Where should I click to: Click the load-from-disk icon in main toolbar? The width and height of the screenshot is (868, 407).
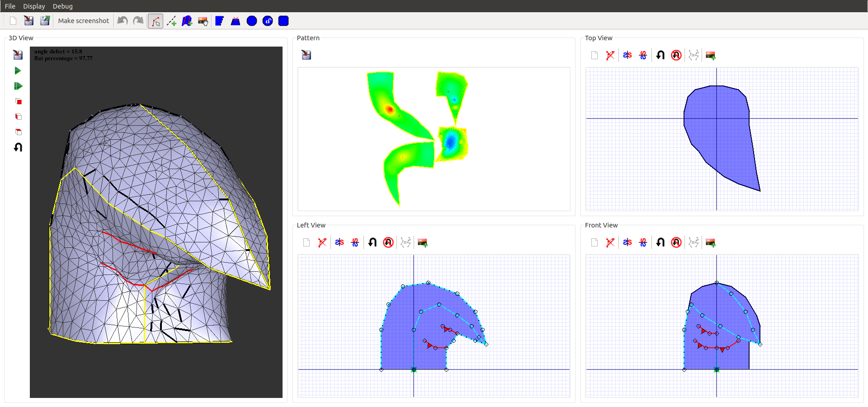point(29,21)
